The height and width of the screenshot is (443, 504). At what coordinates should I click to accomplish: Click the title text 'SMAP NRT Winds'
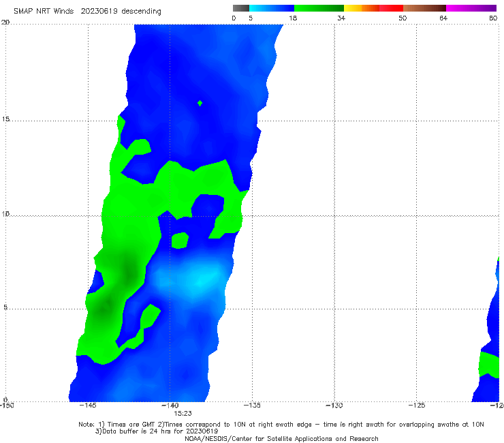[x=44, y=11]
